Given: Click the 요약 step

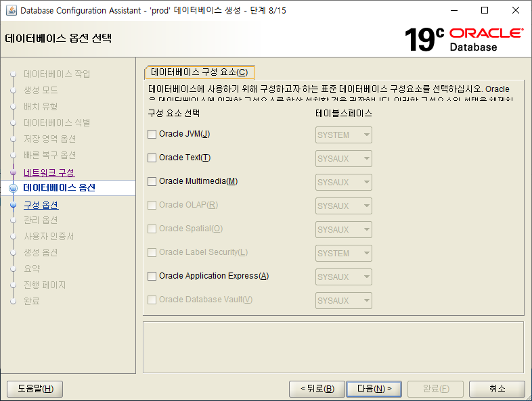Looking at the screenshot, I should tap(32, 269).
